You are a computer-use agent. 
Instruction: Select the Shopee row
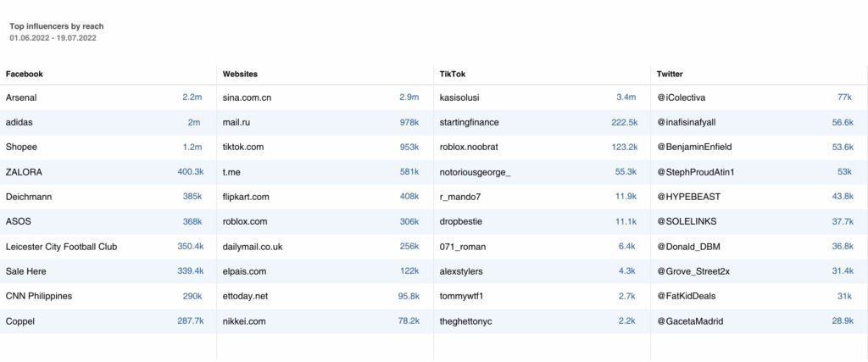[21, 148]
